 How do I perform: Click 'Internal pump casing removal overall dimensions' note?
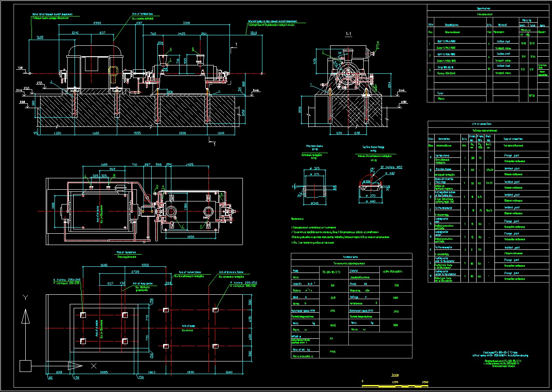(272, 20)
